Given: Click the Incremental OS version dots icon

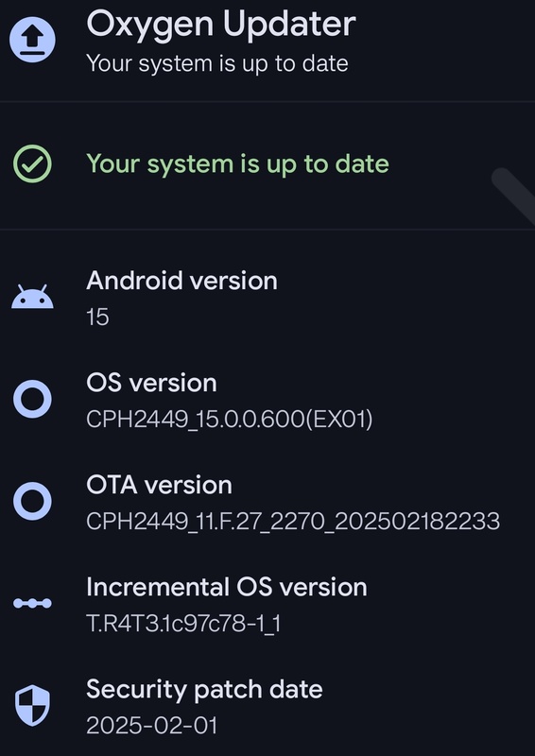Looking at the screenshot, I should coord(32,603).
